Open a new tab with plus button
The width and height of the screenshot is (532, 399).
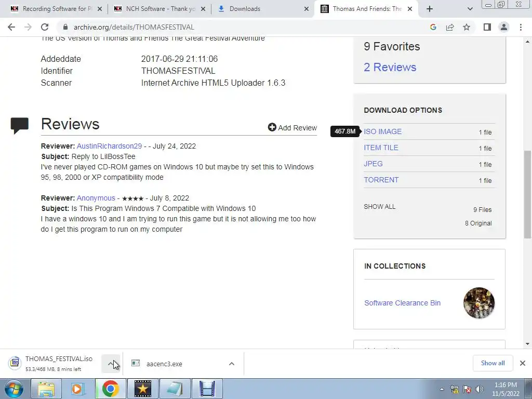430,9
